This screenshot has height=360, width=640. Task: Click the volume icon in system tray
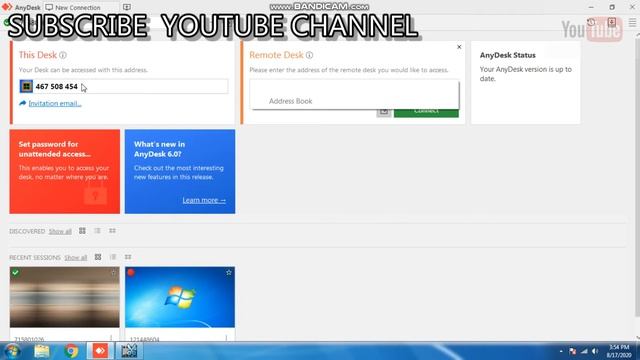click(595, 351)
